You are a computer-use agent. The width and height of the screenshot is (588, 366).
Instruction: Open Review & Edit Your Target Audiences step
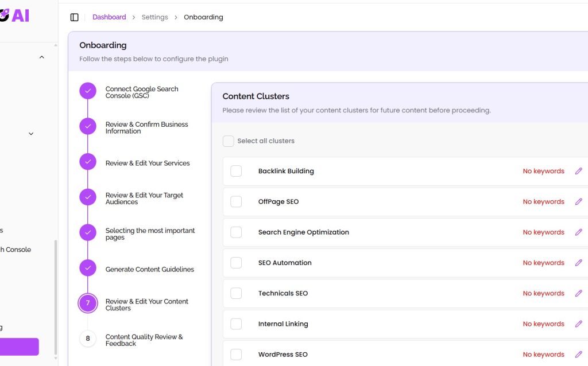(x=144, y=198)
